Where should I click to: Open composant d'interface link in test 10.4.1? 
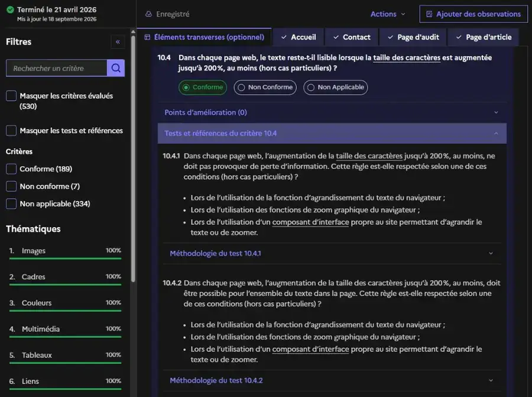pos(310,222)
